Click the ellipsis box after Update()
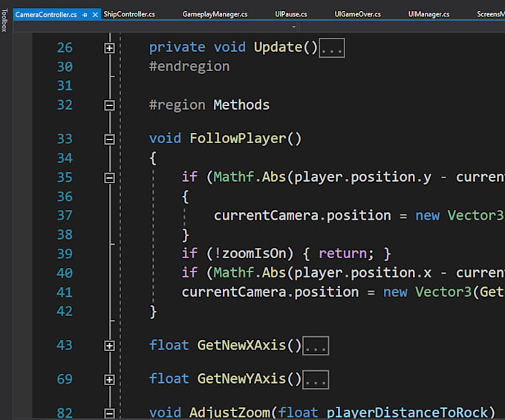Viewport: 505px width, 420px height. [332, 48]
